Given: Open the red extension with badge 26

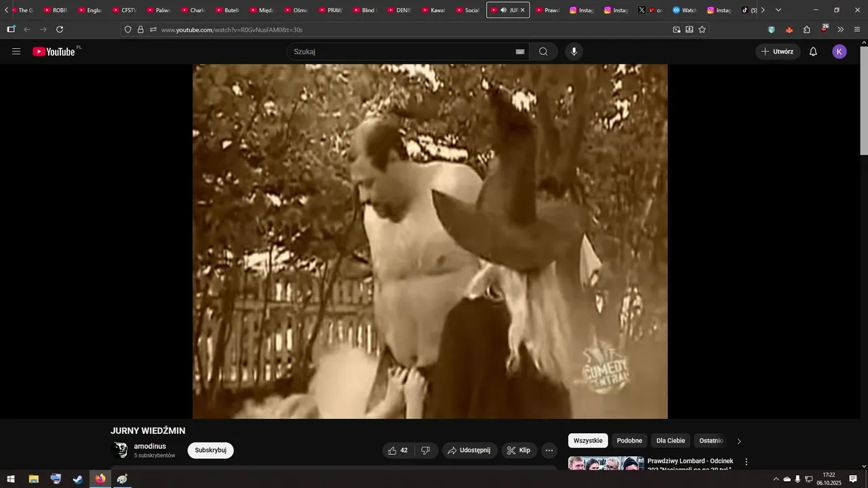Looking at the screenshot, I should tap(824, 28).
